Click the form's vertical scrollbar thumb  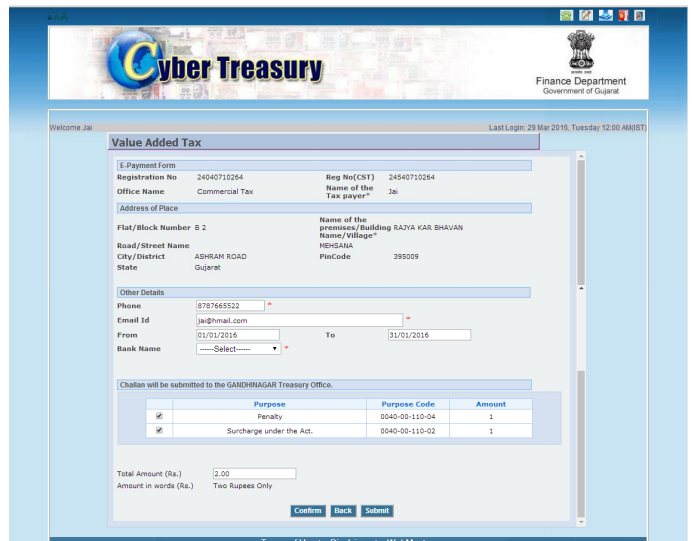[x=581, y=222]
